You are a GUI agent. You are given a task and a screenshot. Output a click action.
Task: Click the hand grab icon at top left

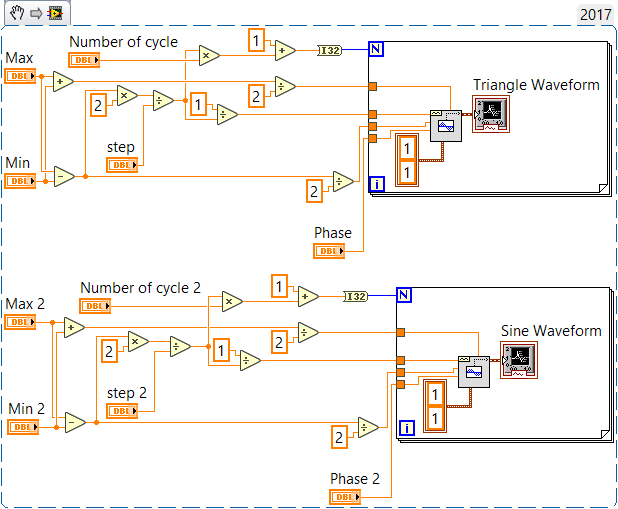tap(17, 13)
